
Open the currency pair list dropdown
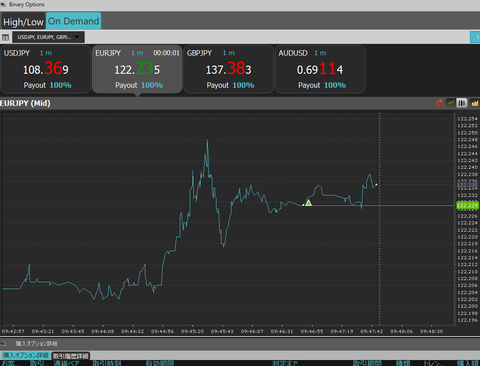click(x=49, y=37)
